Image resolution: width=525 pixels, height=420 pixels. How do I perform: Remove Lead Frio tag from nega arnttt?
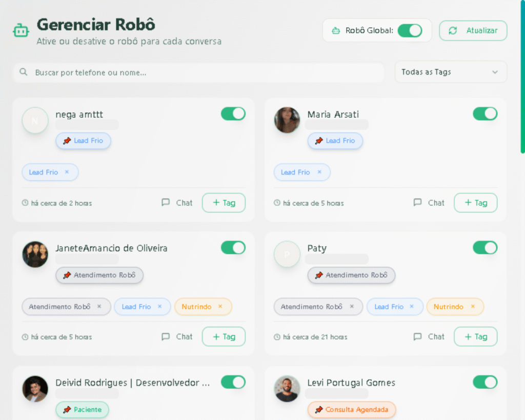[x=67, y=172]
